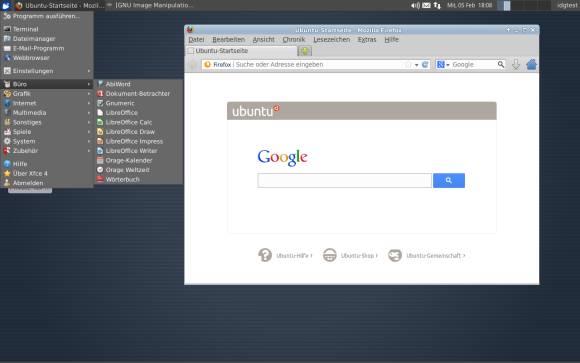Open the volume icon in the panel
The height and width of the screenshot is (363, 580).
coord(415,5)
